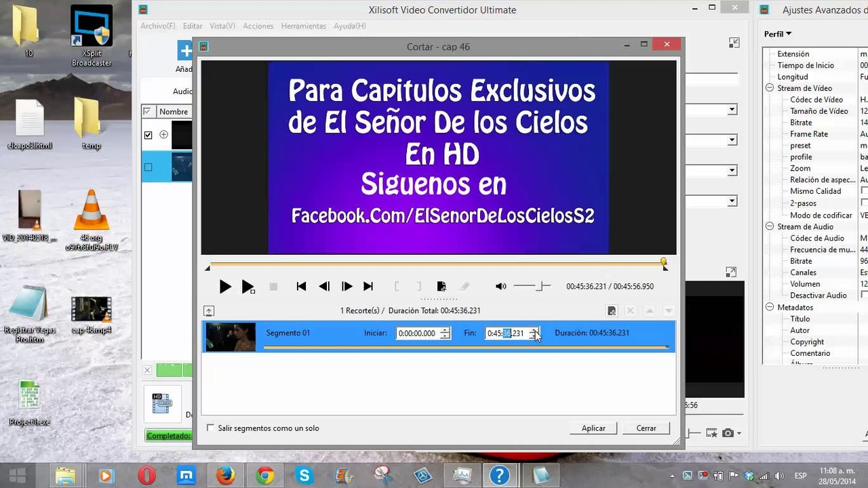Screen dimensions: 868x488
Task: Expand the first file row with the plus icon
Action: coord(163,135)
